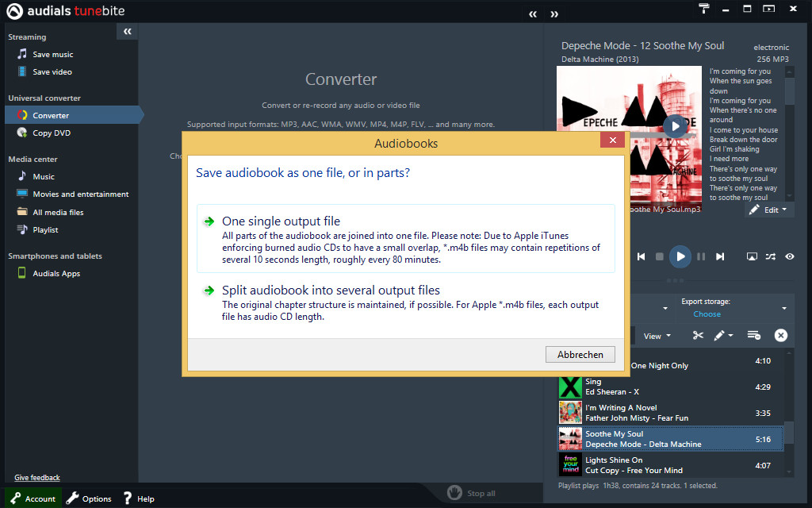Select Sing by Ed Sheeran track

click(671, 387)
